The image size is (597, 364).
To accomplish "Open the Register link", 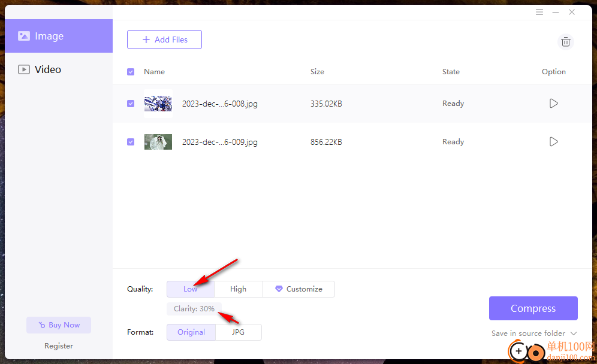I will tap(59, 346).
